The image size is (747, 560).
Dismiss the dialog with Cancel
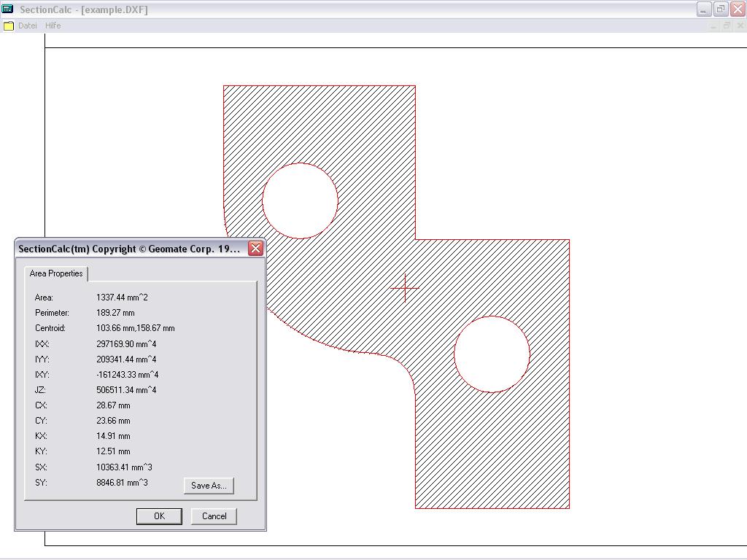[213, 516]
